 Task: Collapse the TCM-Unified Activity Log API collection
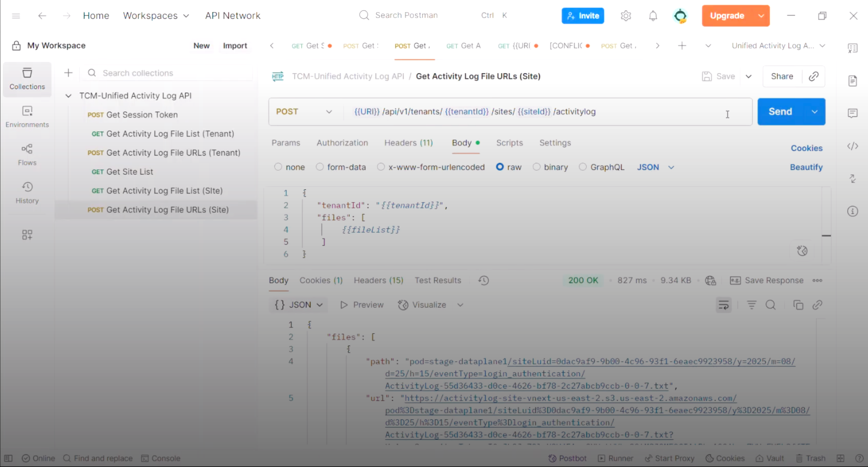click(x=68, y=96)
